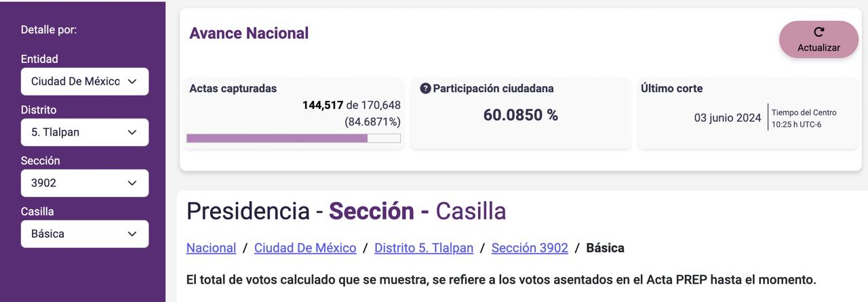Click the Actas capturadas progress bar
Viewport: 868px width, 302px height.
[294, 138]
